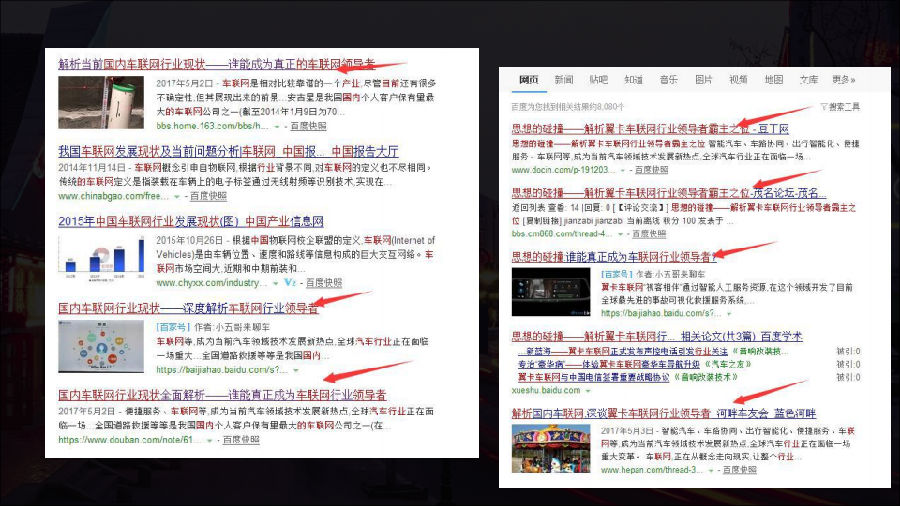
Task: Click 百度快照 link under douban.com result
Action: coord(241,439)
